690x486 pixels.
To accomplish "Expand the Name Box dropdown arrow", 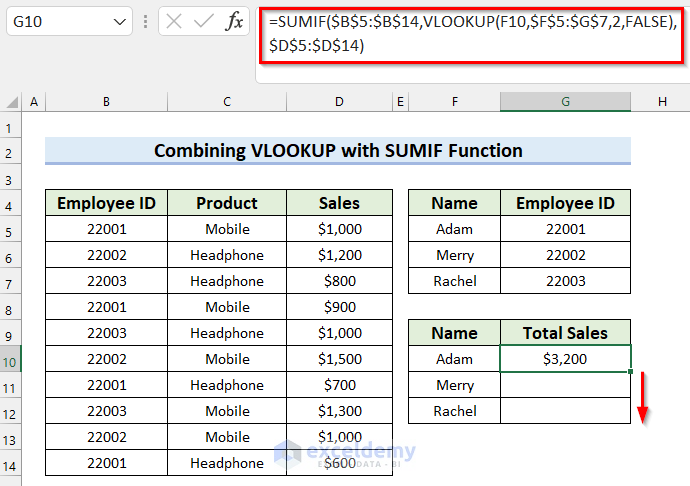I will 119,22.
